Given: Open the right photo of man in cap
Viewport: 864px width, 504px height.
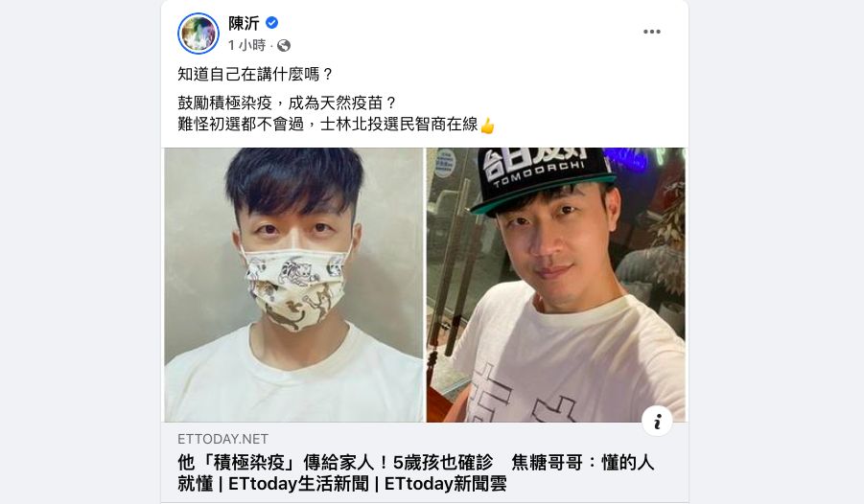Looking at the screenshot, I should click(x=556, y=285).
